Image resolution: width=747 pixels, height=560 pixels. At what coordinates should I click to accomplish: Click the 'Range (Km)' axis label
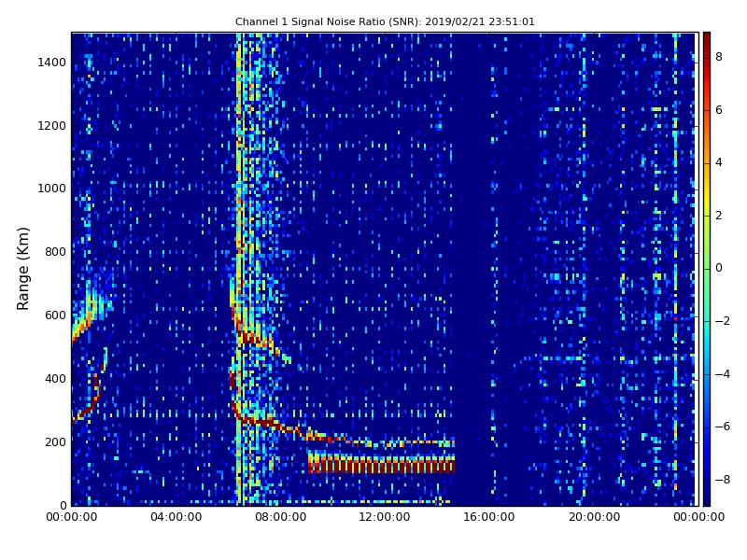[x=22, y=269]
